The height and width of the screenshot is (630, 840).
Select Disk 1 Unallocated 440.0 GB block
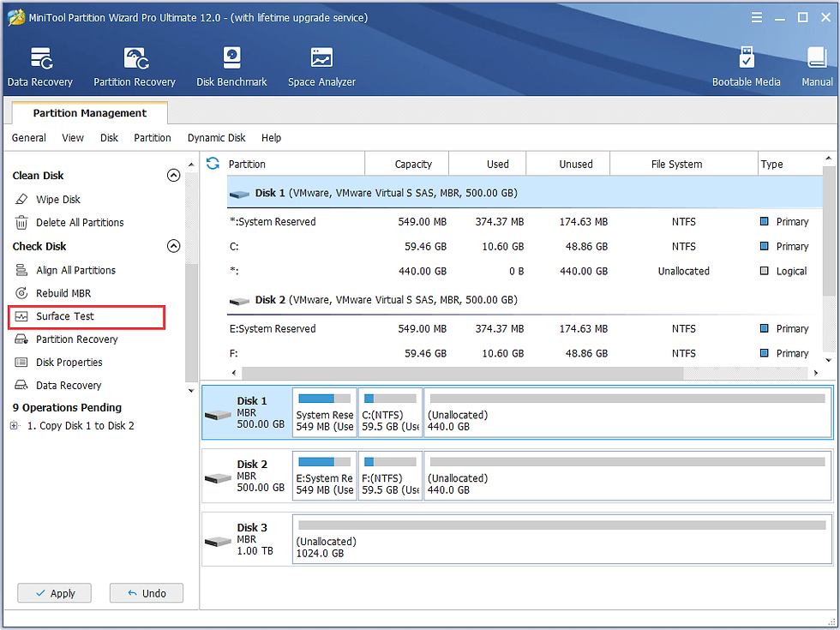627,412
